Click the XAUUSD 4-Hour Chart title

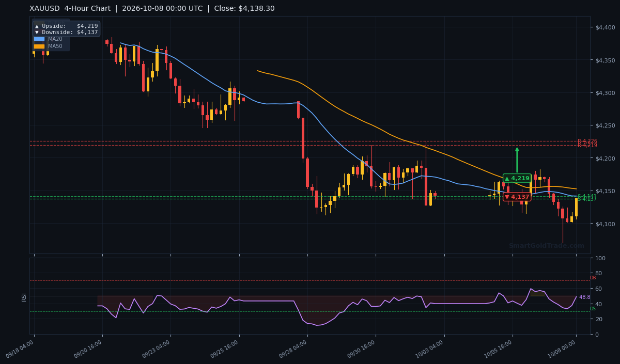pyautogui.click(x=71, y=9)
